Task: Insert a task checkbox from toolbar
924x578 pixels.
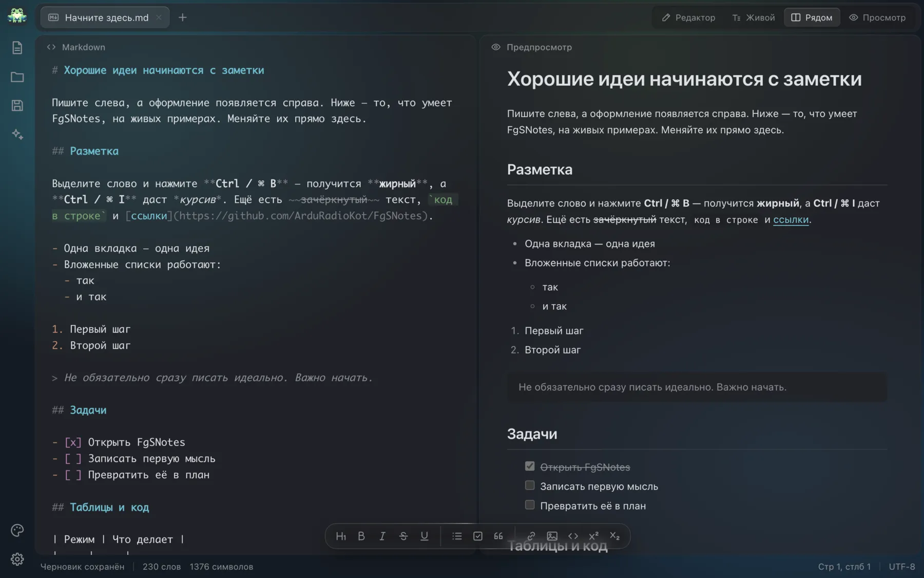Action: (x=478, y=536)
